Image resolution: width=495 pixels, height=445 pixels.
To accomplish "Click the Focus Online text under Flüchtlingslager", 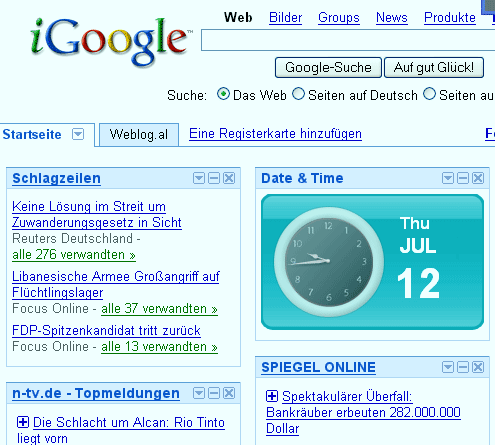I will click(50, 309).
